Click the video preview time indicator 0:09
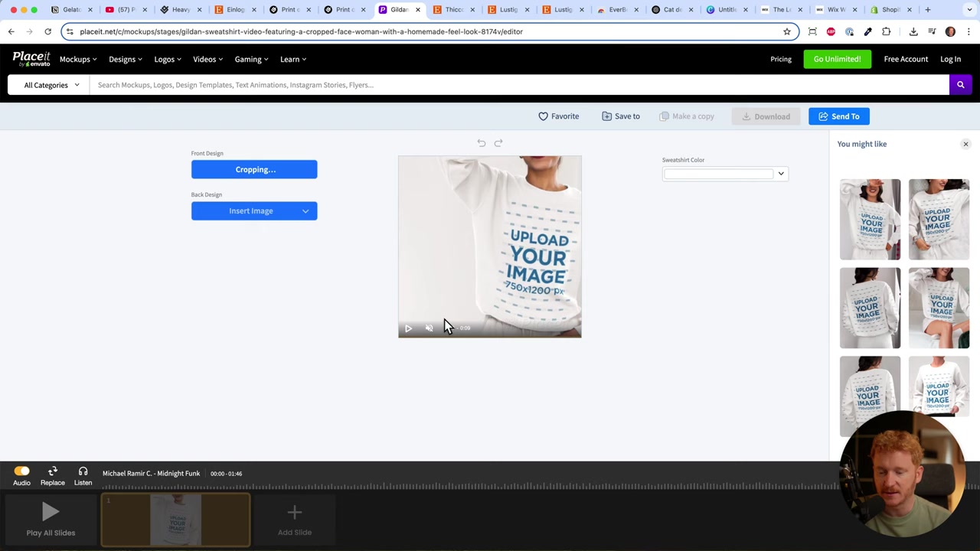 tap(465, 328)
